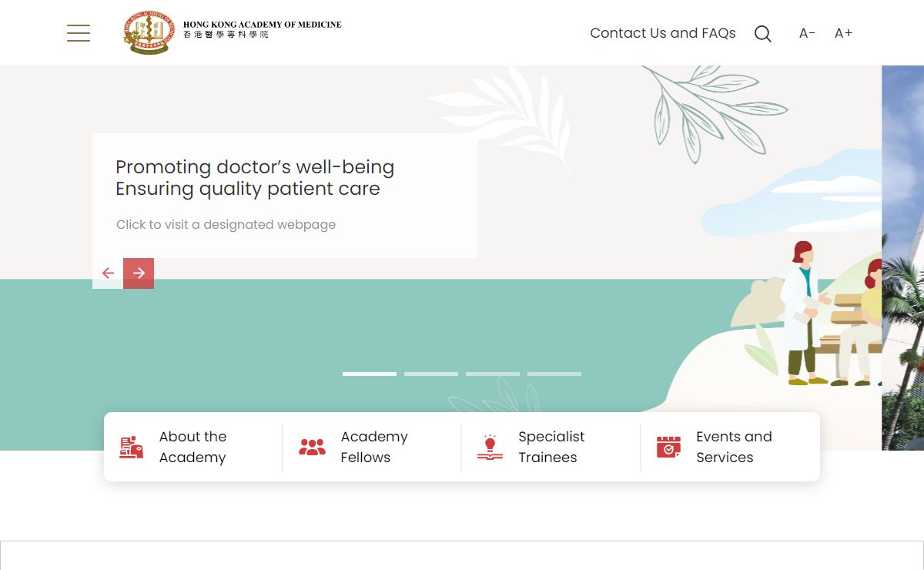Click the Events and Services calendar icon

point(668,447)
